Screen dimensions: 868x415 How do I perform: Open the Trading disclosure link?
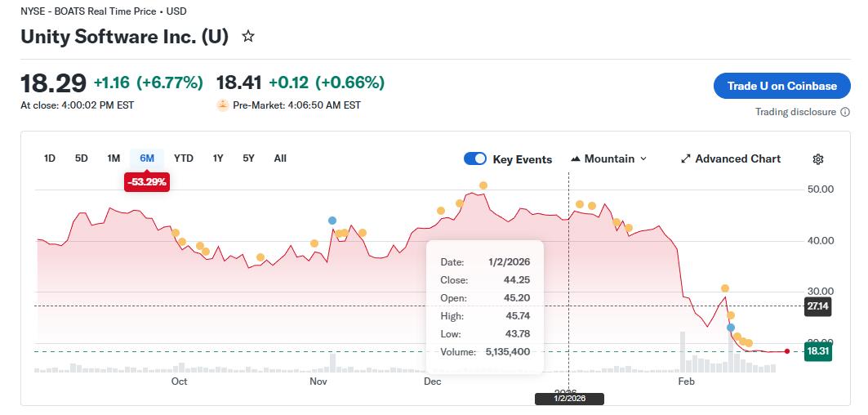point(795,112)
